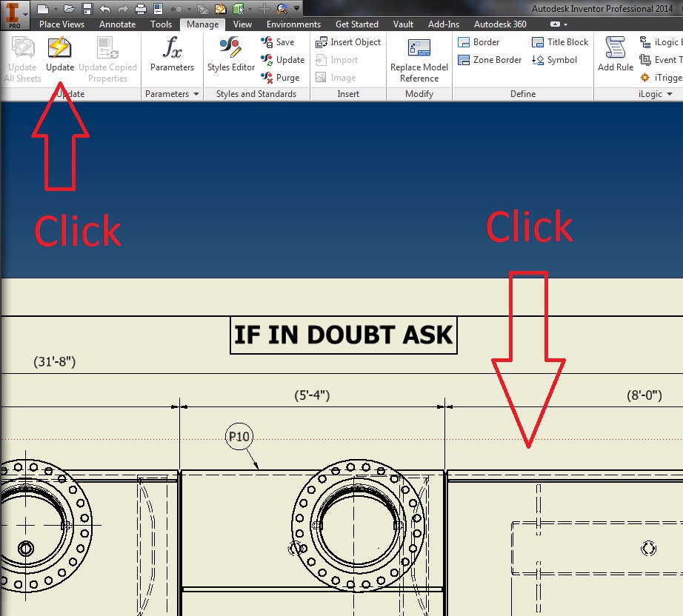Toggle the ribbon display mode button
The image size is (683, 616).
pyautogui.click(x=555, y=24)
